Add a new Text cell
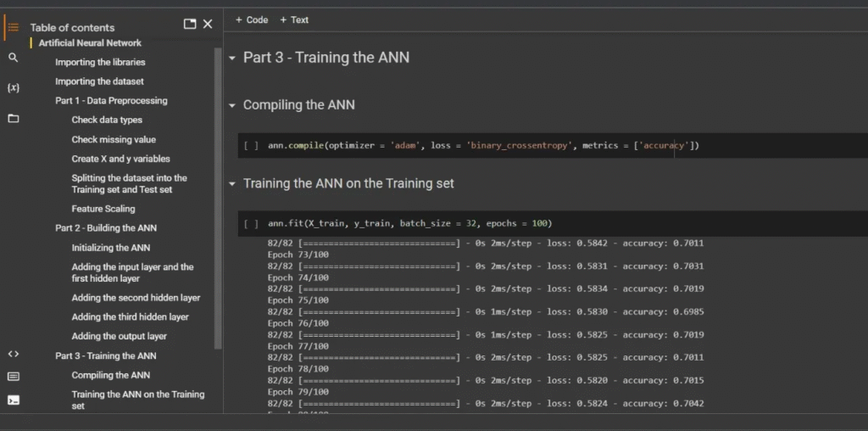Viewport: 868px width, 431px height. pos(295,20)
